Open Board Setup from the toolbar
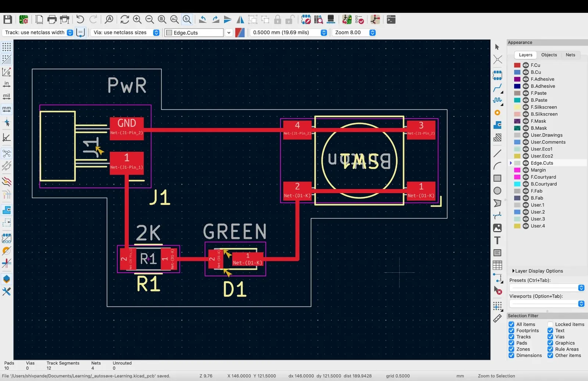This screenshot has height=381, width=588. [24, 19]
